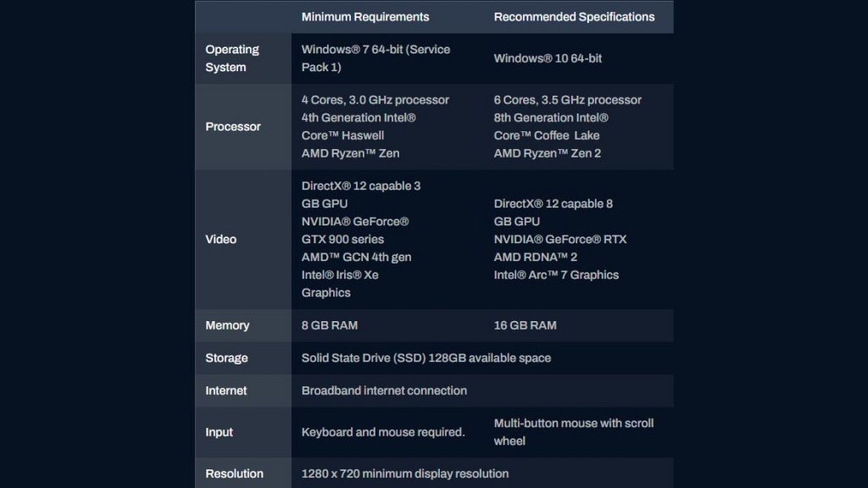Click the 8 GB RAM cell

[x=330, y=325]
